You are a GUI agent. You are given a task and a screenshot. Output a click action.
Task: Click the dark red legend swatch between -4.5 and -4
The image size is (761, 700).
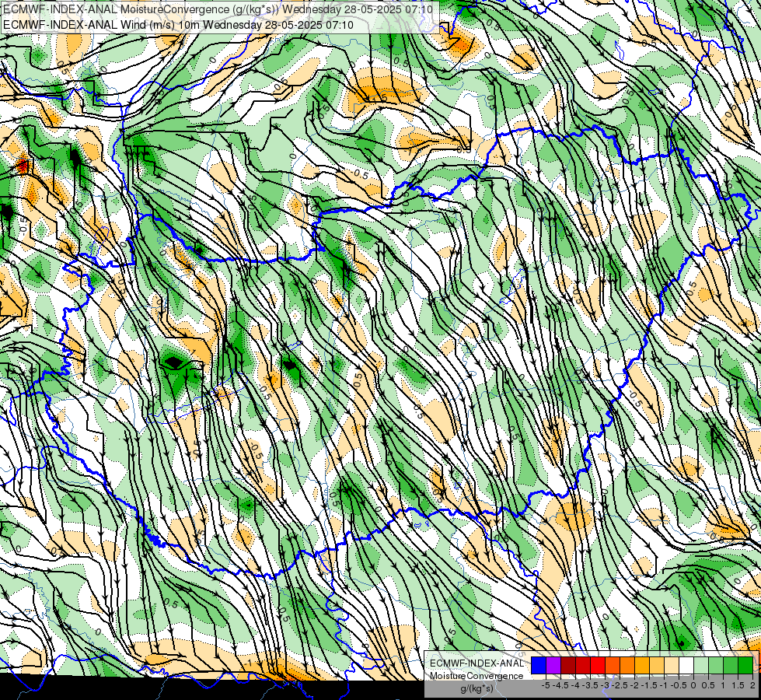[x=568, y=665]
